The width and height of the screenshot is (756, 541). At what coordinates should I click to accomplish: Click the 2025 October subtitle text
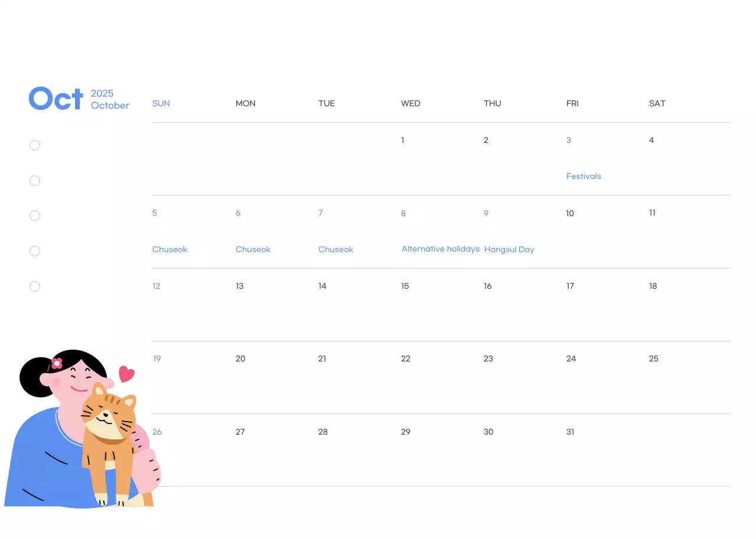pyautogui.click(x=110, y=99)
